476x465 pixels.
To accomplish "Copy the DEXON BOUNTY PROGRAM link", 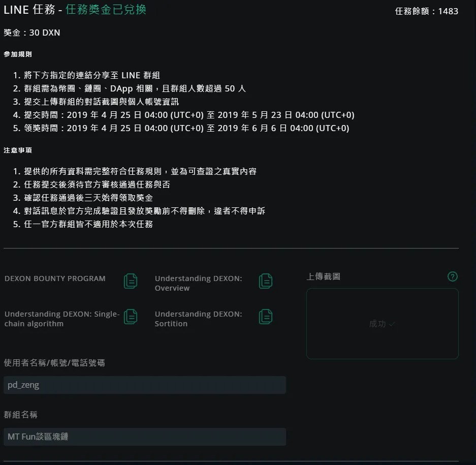I will pyautogui.click(x=131, y=281).
